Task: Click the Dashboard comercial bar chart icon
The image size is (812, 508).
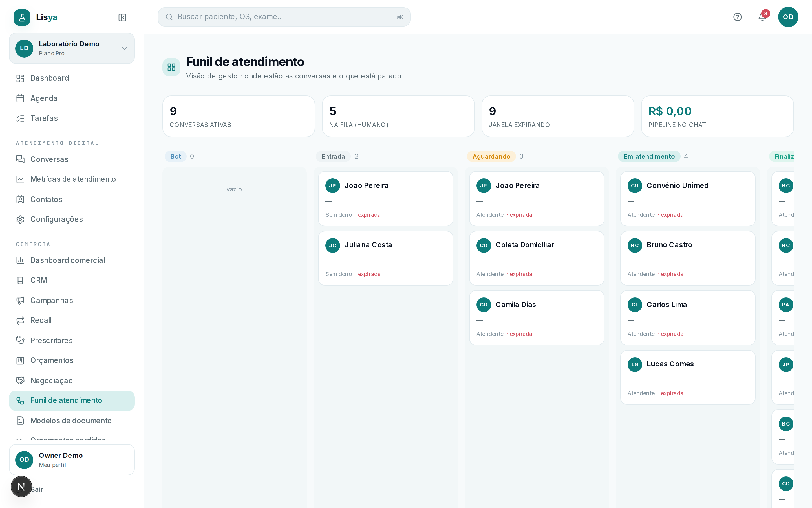Action: click(x=20, y=260)
